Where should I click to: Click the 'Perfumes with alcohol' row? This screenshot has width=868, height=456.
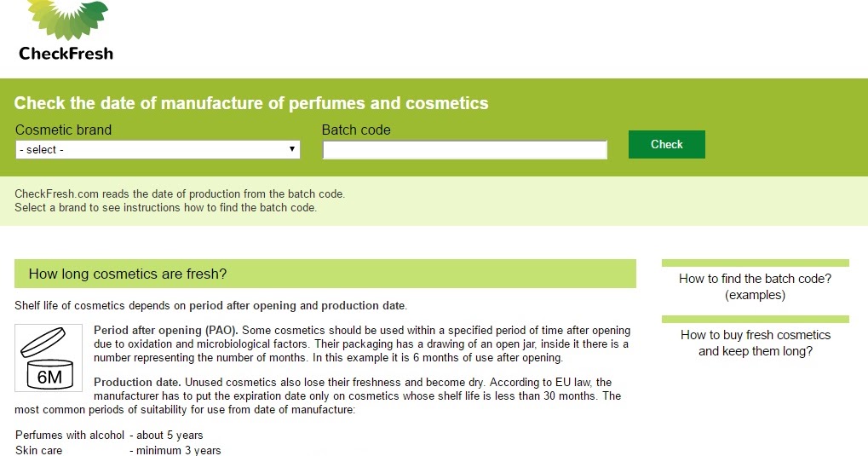click(x=109, y=436)
